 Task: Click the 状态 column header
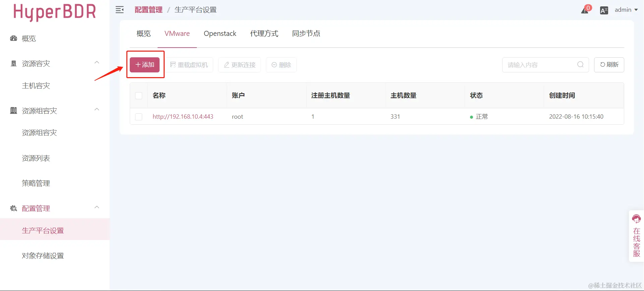pyautogui.click(x=476, y=96)
